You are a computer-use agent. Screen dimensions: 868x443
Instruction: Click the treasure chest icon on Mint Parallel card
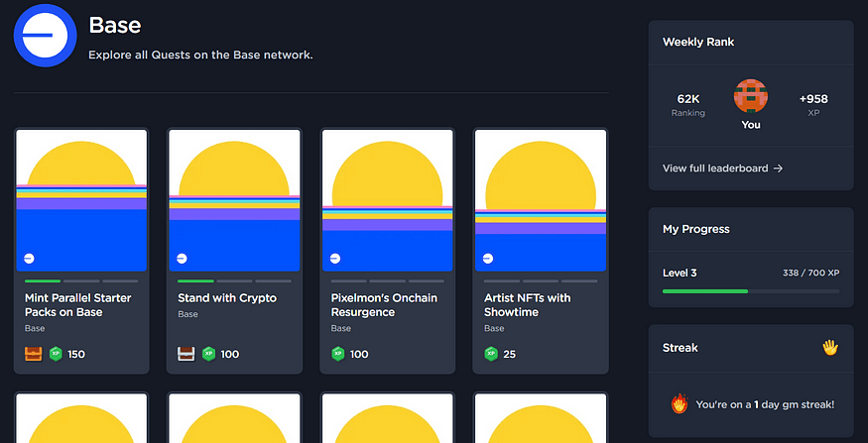tap(33, 354)
